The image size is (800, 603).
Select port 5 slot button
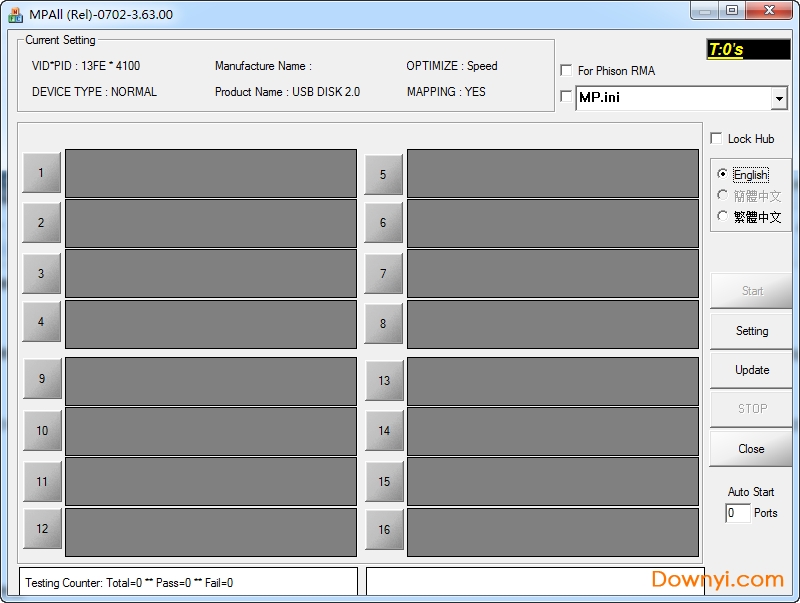coord(383,175)
